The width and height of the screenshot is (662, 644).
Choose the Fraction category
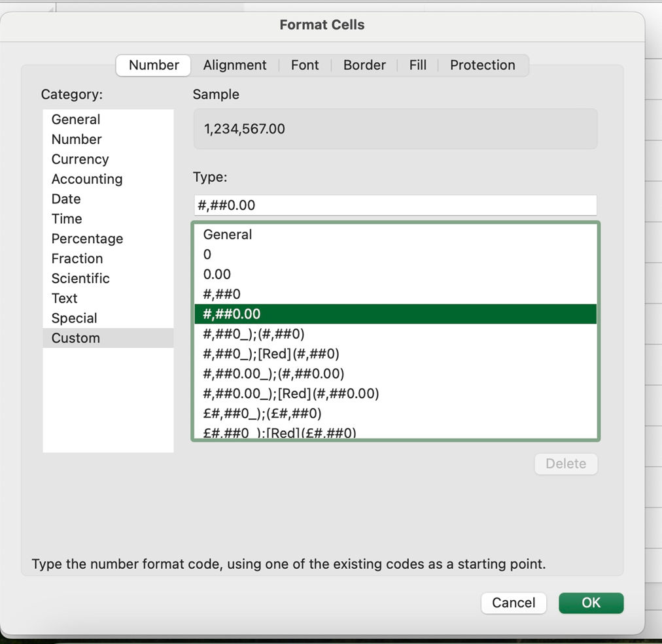point(77,258)
